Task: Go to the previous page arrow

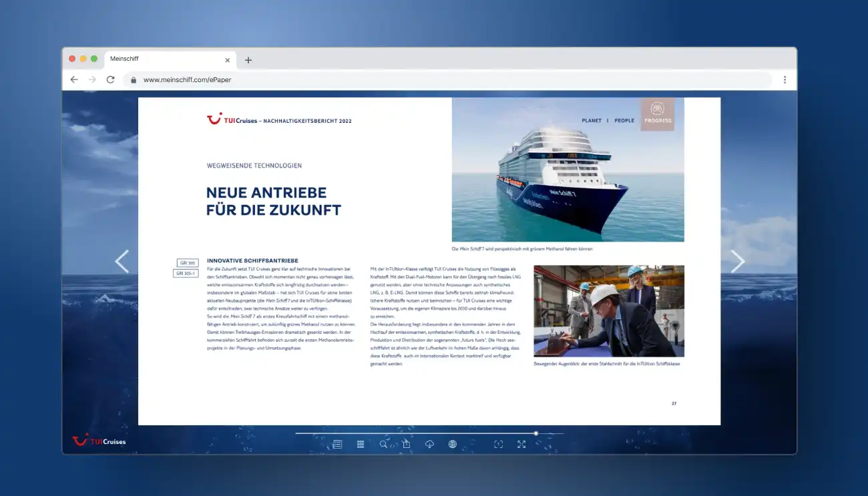Action: tap(122, 261)
